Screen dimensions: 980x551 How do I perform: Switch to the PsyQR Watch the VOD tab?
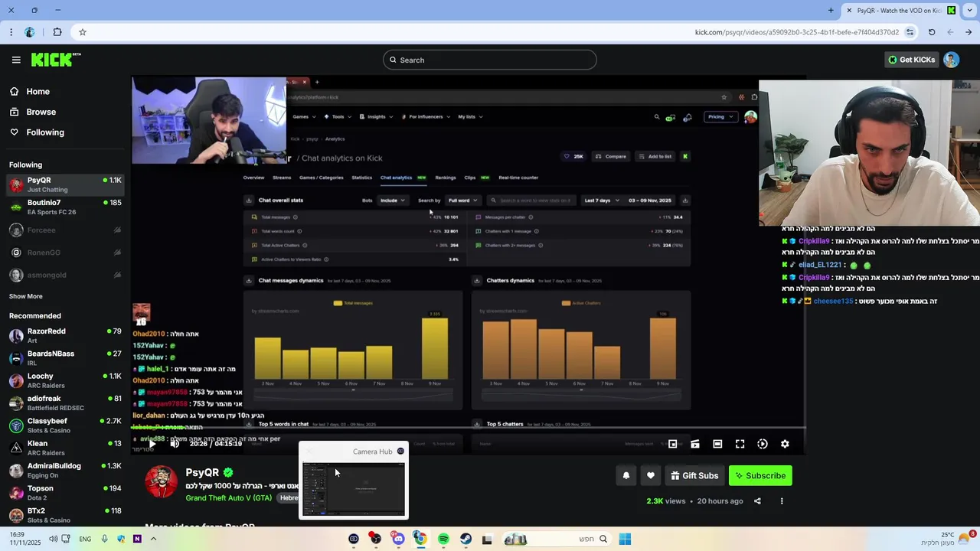[x=900, y=10]
